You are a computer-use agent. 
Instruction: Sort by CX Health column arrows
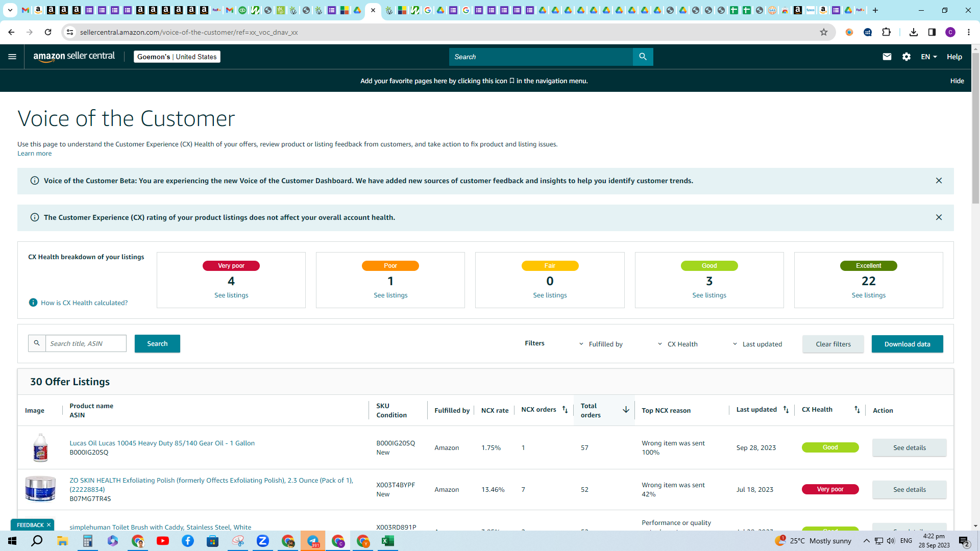(x=857, y=410)
